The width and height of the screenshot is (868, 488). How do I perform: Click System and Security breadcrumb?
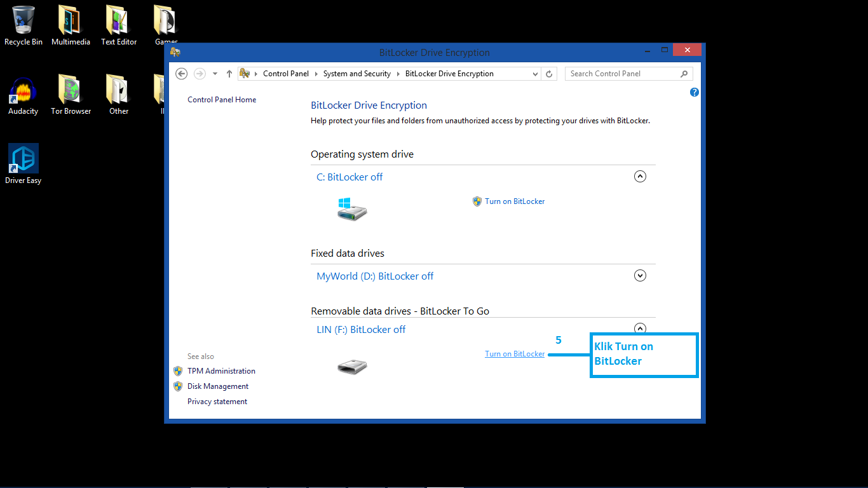pos(357,74)
